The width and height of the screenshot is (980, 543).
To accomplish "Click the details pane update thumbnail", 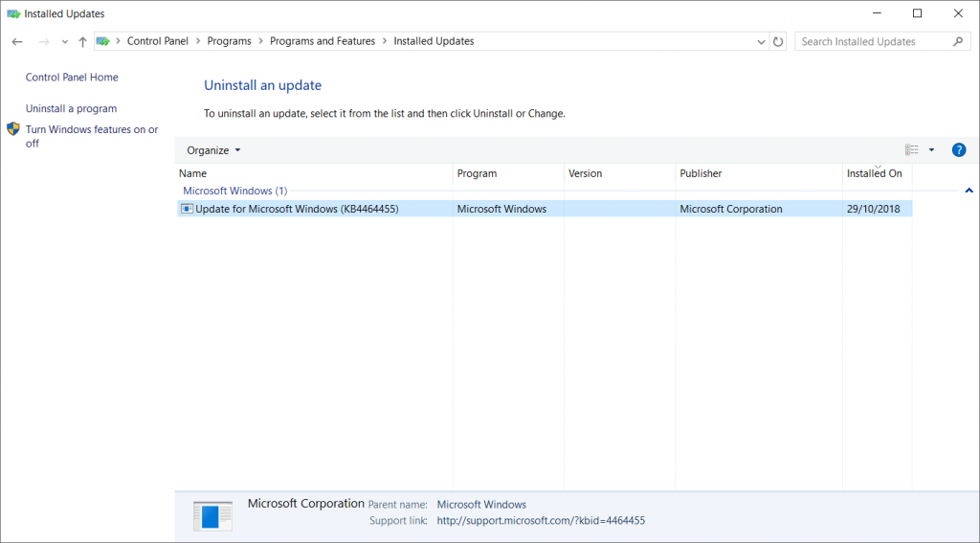I will point(212,516).
